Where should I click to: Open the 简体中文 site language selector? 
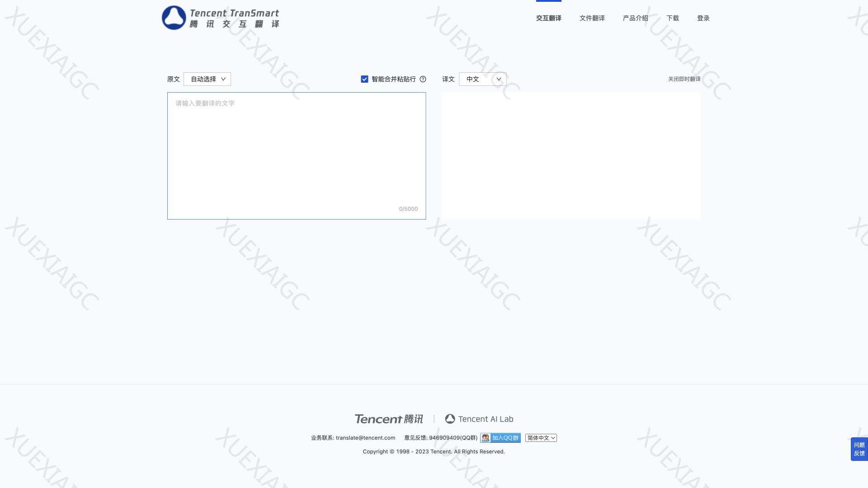[541, 438]
